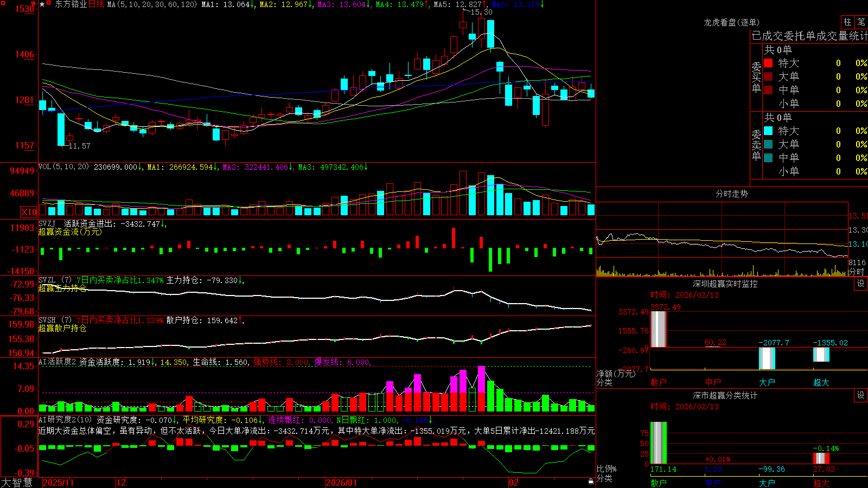Click the X10 volume multiplier box
The width and height of the screenshot is (868, 488).
point(29,212)
